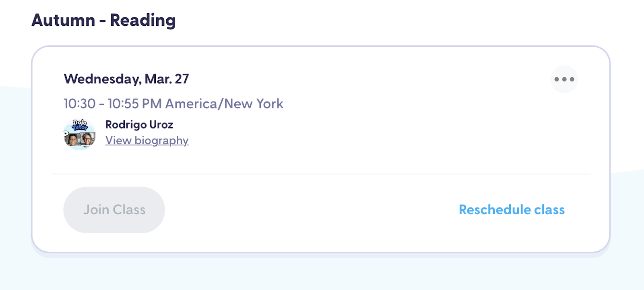This screenshot has width=644, height=290.
Task: Click the Autumn - Reading heading
Action: coord(103,20)
